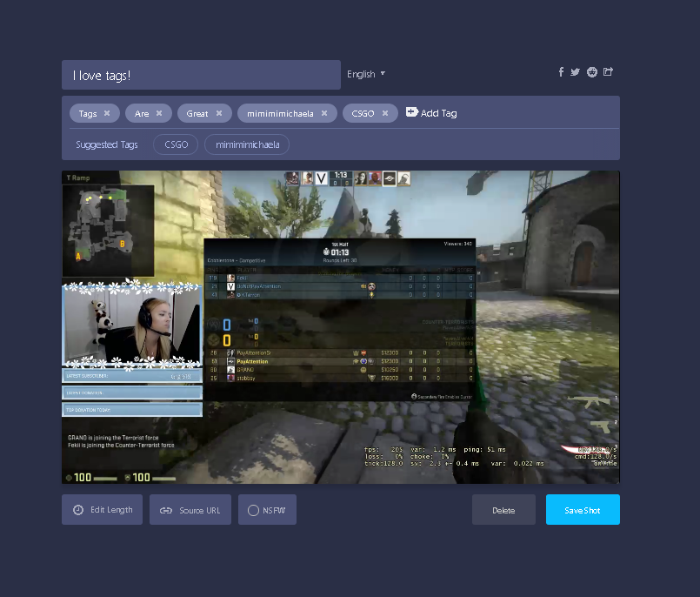Viewport: 700px width, 597px height.
Task: Click the Add Tag button
Action: click(x=431, y=112)
